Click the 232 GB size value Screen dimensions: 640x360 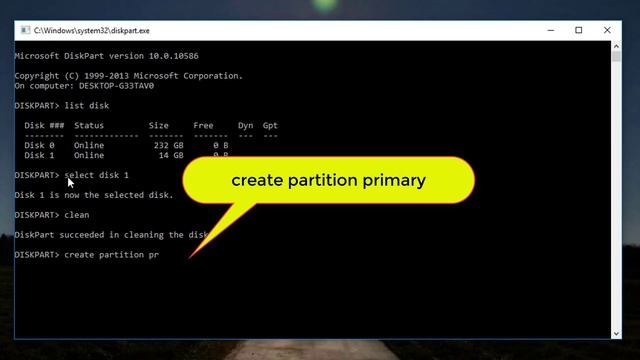tap(169, 145)
